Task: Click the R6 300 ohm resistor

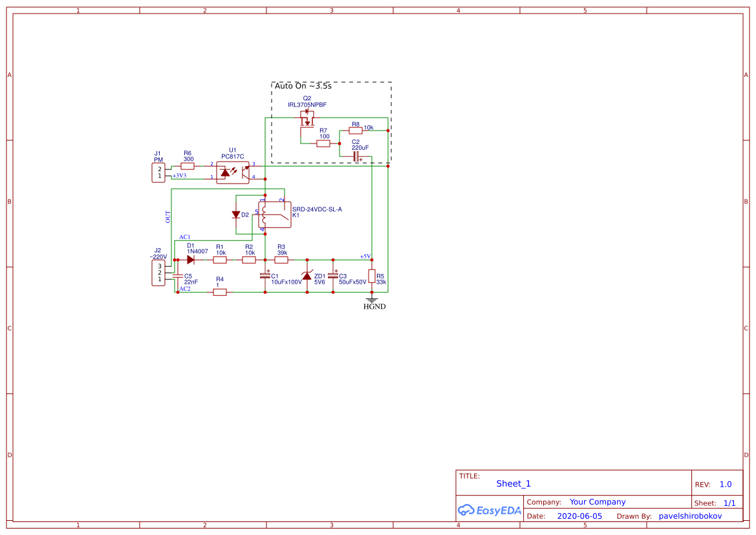Action: pos(188,166)
